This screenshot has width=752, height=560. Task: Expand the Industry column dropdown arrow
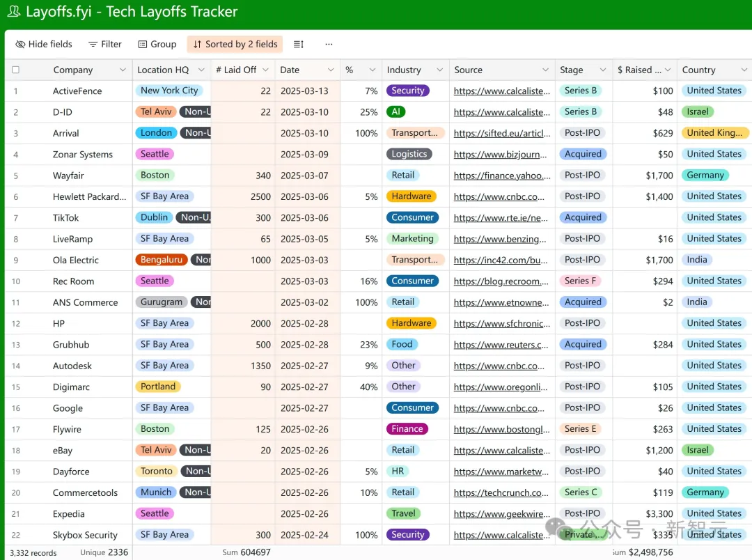[440, 70]
